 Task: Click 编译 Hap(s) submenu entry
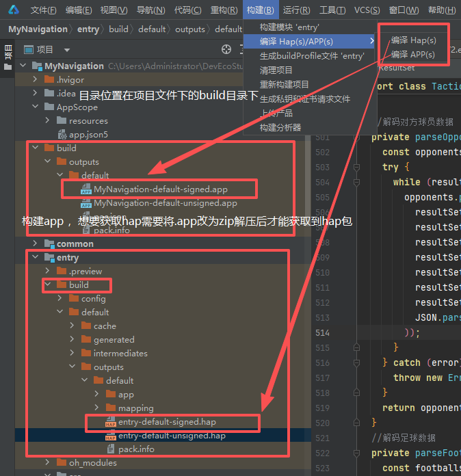click(414, 40)
